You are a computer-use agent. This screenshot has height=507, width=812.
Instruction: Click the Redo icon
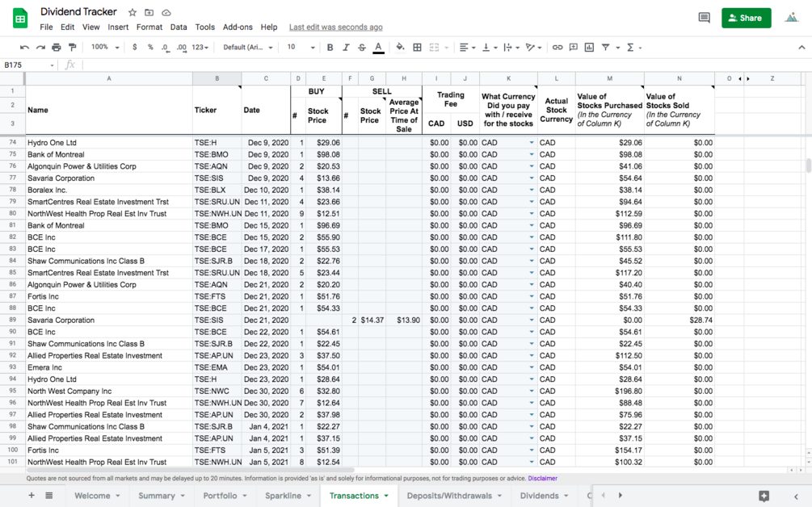click(x=40, y=47)
